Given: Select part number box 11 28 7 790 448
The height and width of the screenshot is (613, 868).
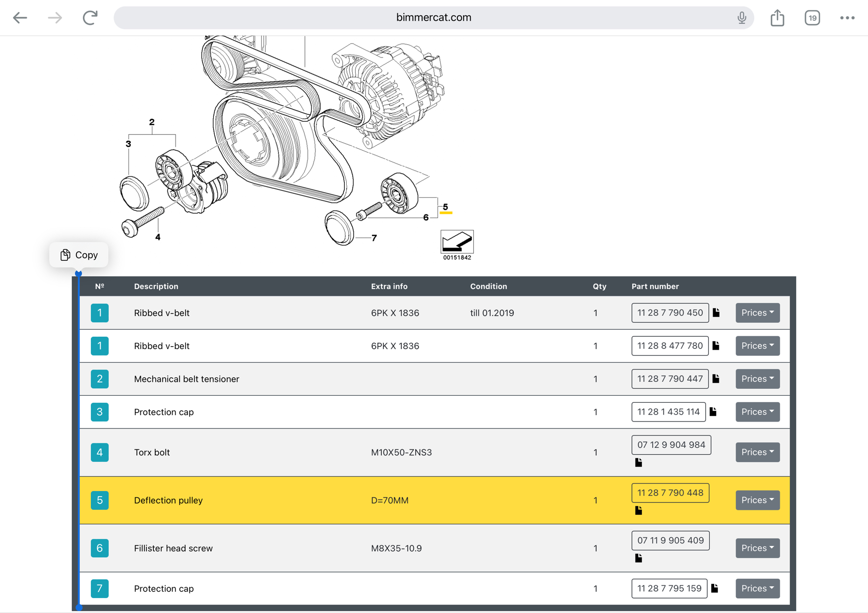Looking at the screenshot, I should [x=670, y=493].
